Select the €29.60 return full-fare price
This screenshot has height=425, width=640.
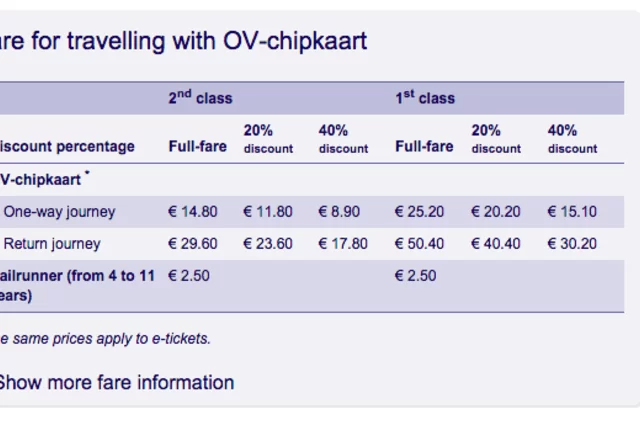192,244
